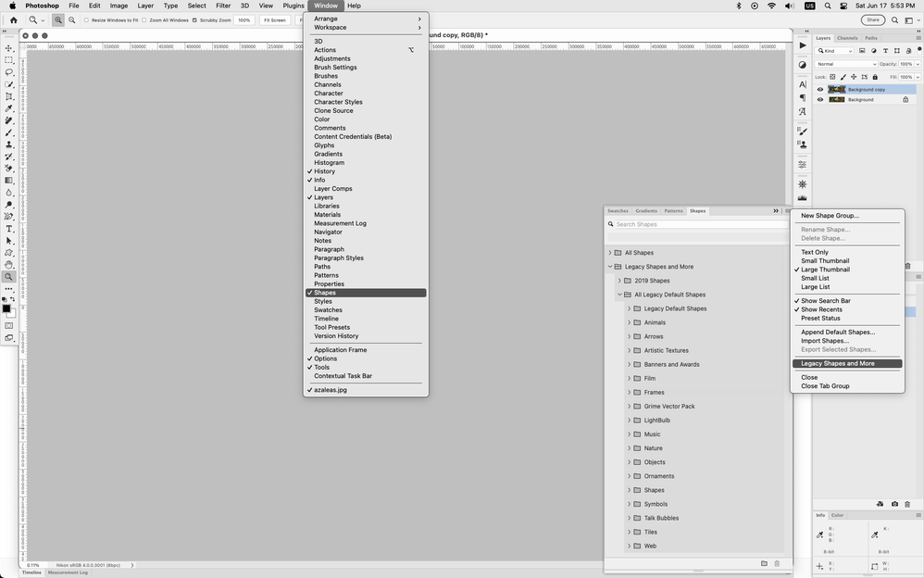
Task: Choose the Zoom Out mode button
Action: [x=72, y=20]
